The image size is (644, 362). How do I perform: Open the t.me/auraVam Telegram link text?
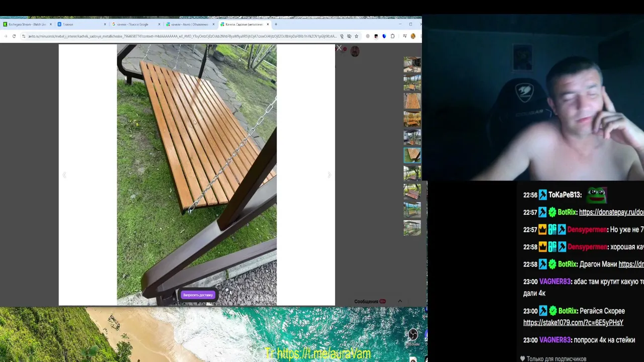point(324,354)
